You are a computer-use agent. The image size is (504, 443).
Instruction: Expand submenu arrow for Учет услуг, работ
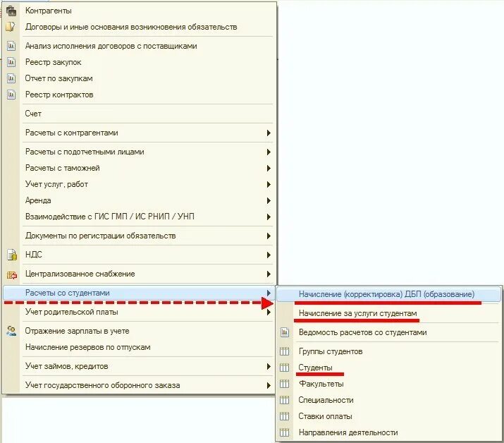tap(269, 184)
